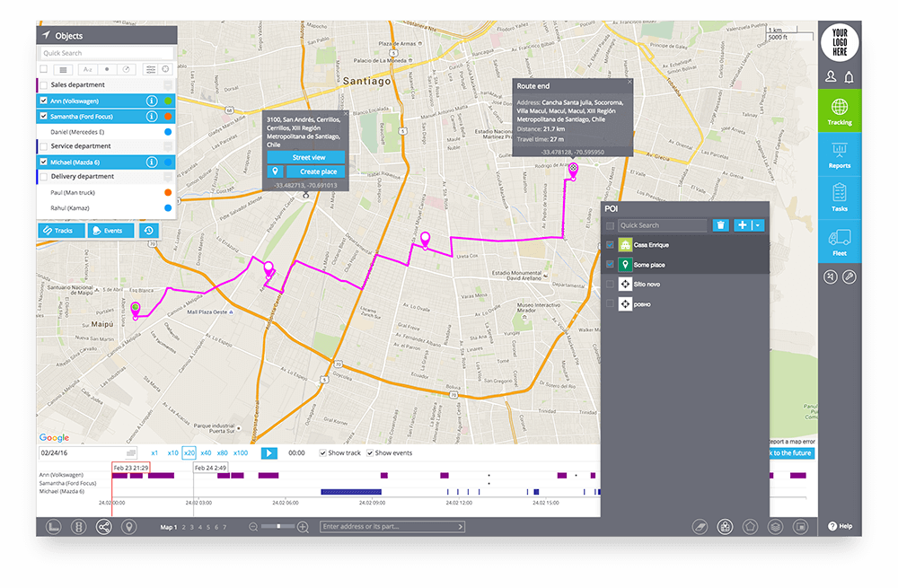Click the Create place button
Viewport: 898px width, 588px height.
pos(318,171)
